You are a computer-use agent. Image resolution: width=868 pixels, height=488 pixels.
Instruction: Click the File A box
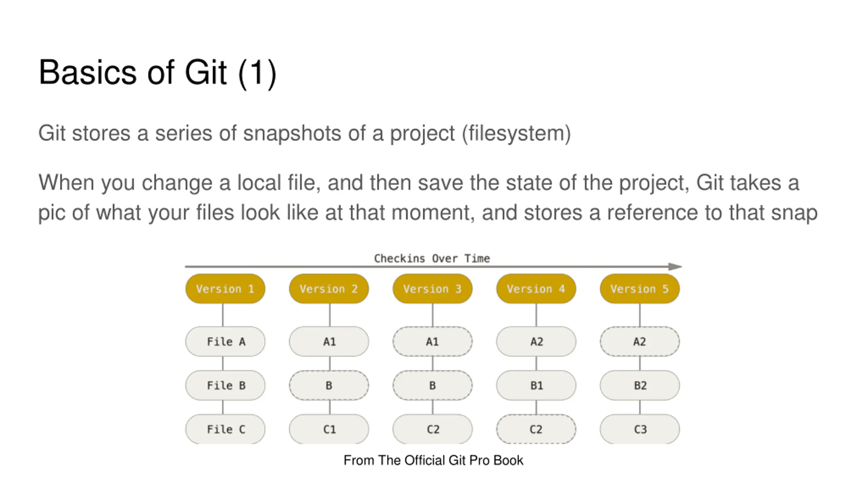pyautogui.click(x=225, y=341)
